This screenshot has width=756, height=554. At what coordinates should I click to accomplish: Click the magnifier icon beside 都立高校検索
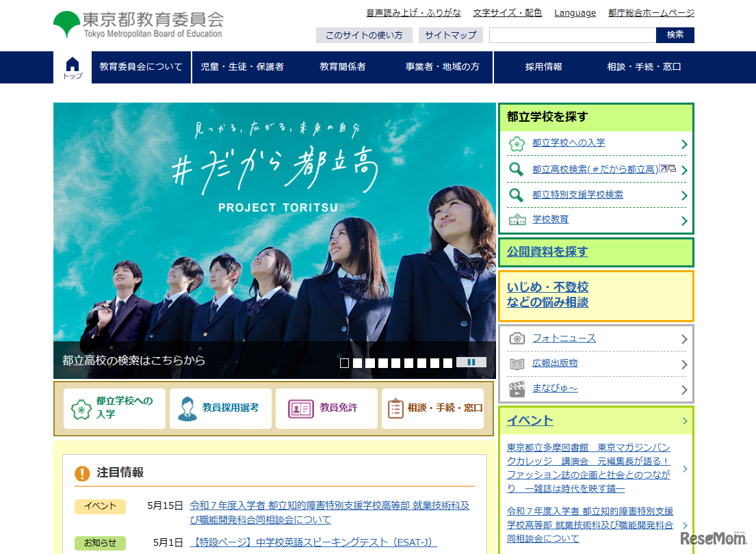517,170
